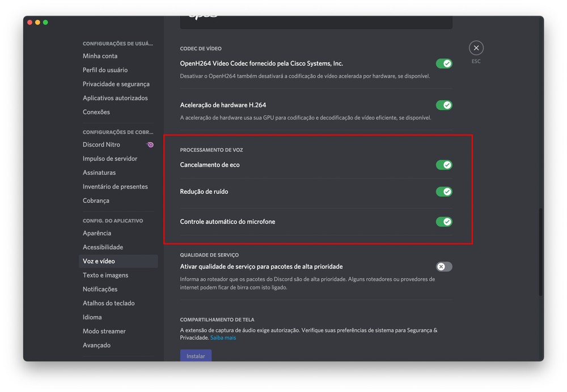Toggle OpenH264 Video Codec switch
Viewport: 567px width, 392px height.
pos(444,64)
